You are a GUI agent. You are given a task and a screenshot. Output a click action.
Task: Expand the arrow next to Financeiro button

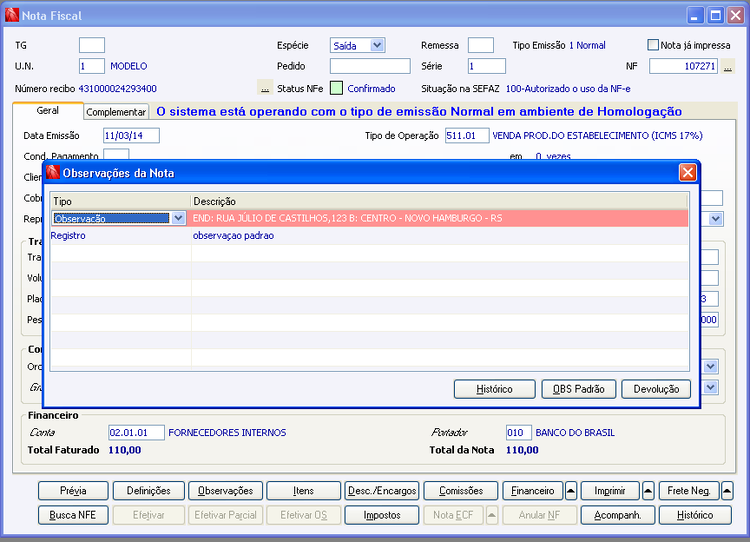pyautogui.click(x=571, y=491)
